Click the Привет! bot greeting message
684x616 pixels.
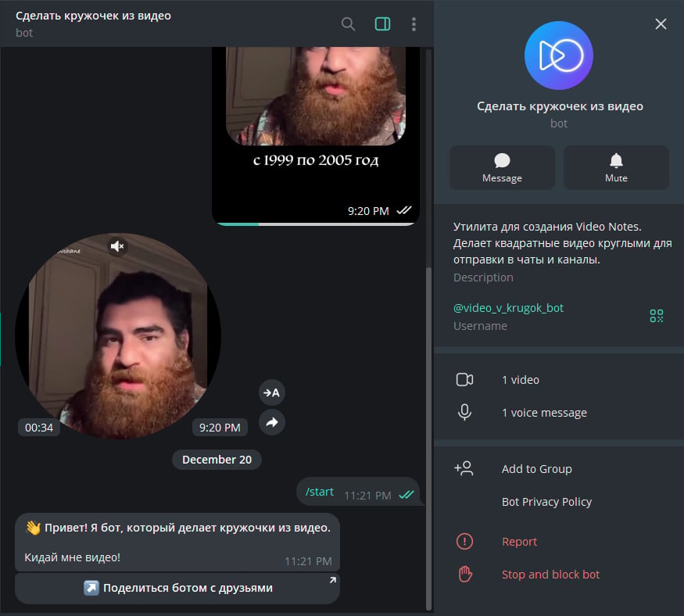177,543
